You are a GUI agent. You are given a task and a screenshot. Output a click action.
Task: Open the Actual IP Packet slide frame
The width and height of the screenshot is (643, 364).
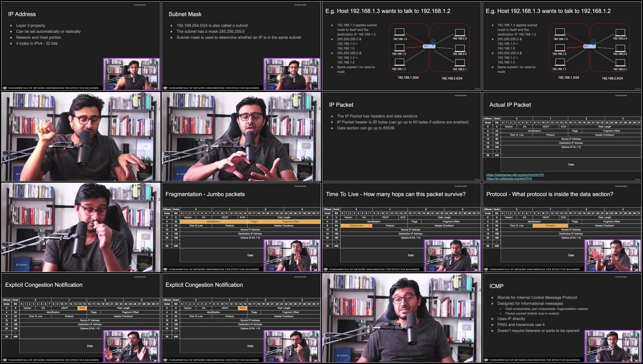tap(562, 137)
